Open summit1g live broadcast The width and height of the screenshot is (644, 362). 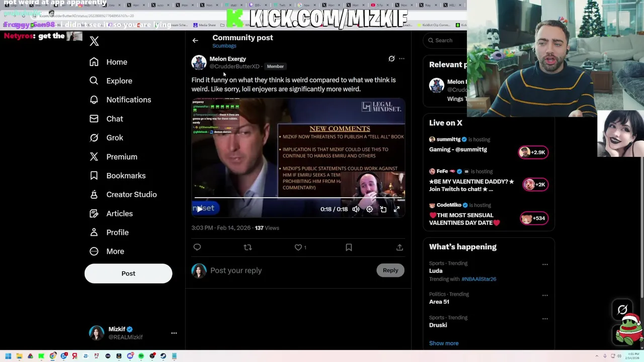pyautogui.click(x=458, y=149)
